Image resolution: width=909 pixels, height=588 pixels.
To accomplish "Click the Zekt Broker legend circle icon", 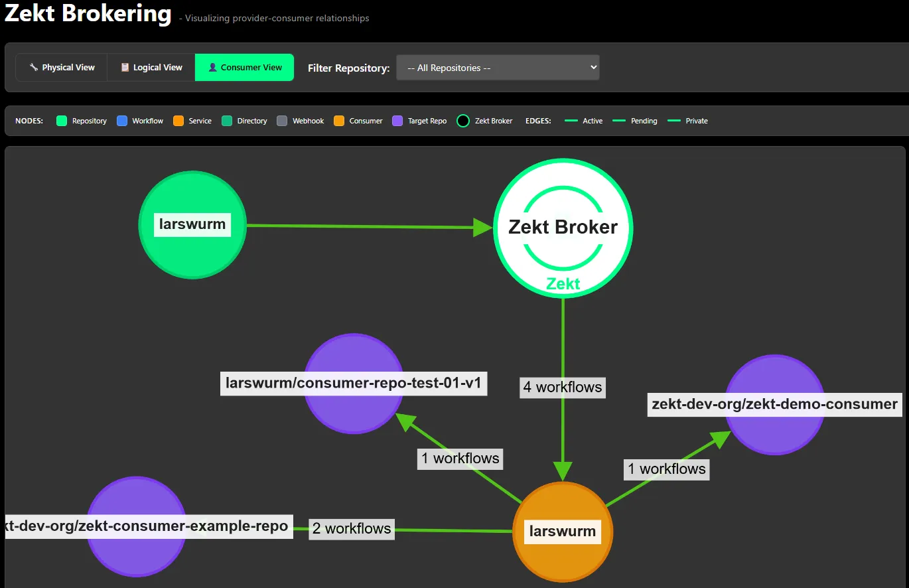I will 463,121.
